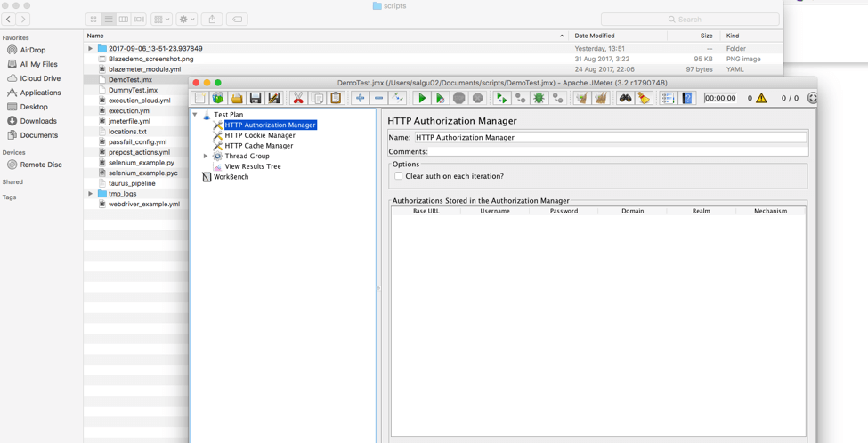This screenshot has width=868, height=443.
Task: Click the Copy icon in JMeter toolbar
Action: 317,99
